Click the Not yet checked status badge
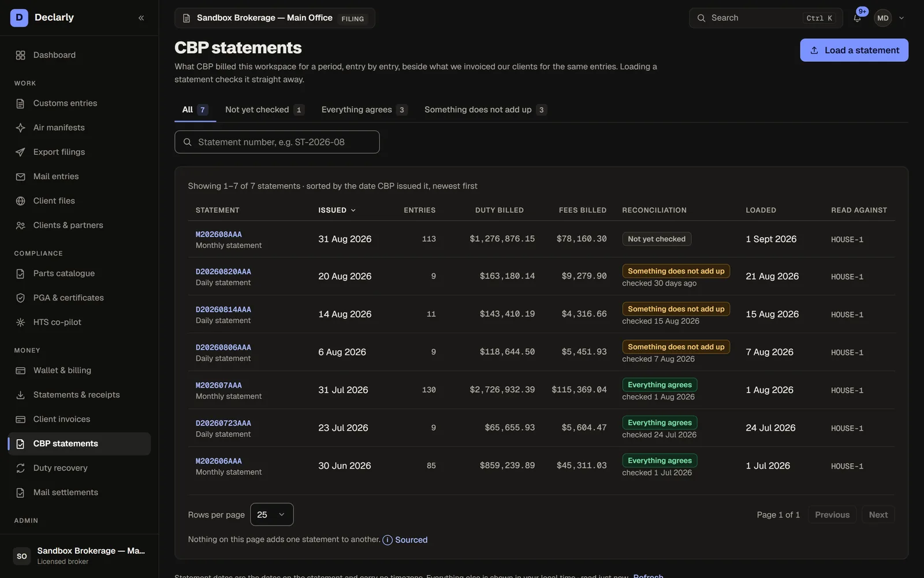 [657, 239]
